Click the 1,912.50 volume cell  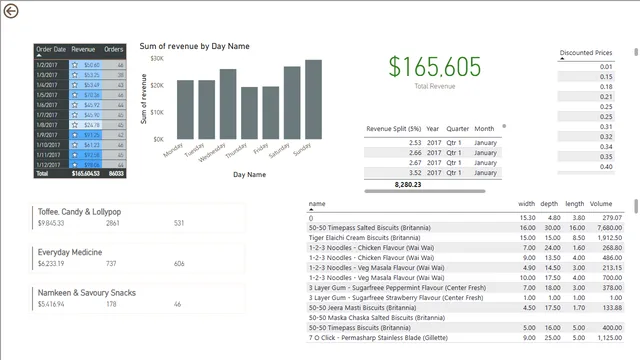click(x=610, y=238)
